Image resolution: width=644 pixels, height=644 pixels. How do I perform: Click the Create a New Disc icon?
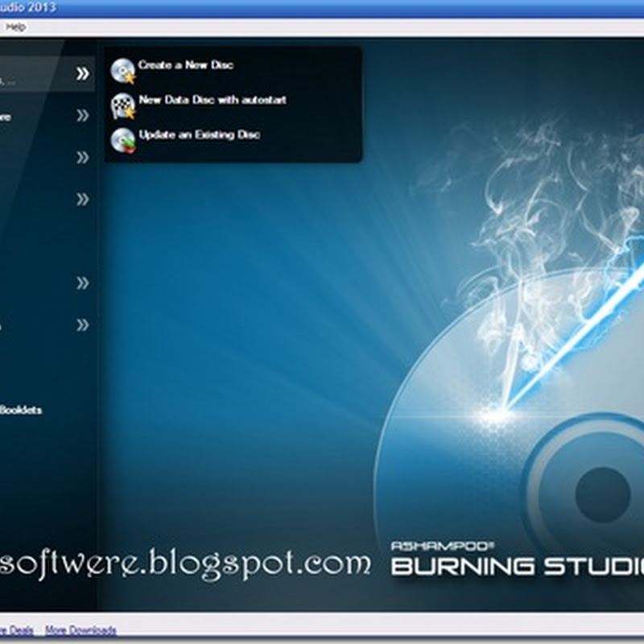[x=123, y=71]
